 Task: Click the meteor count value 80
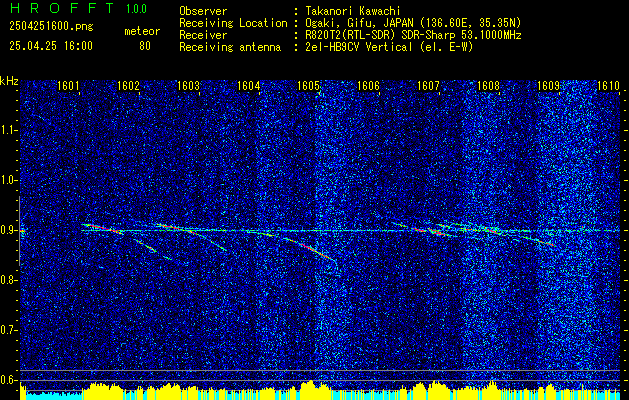coord(145,46)
